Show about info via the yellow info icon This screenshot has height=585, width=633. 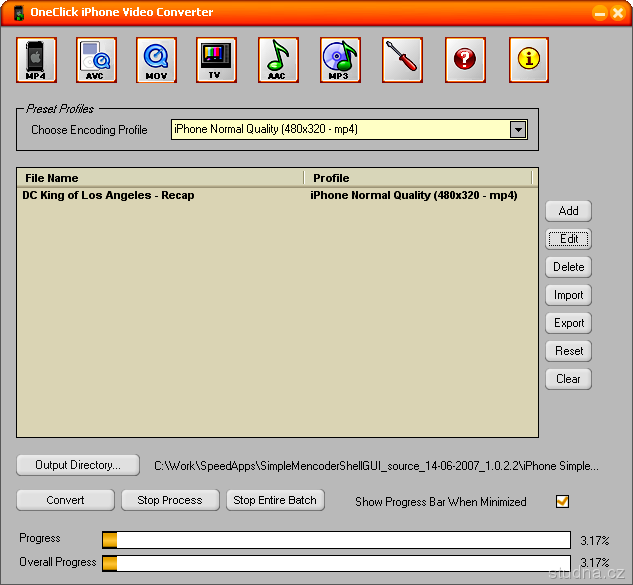pos(529,60)
